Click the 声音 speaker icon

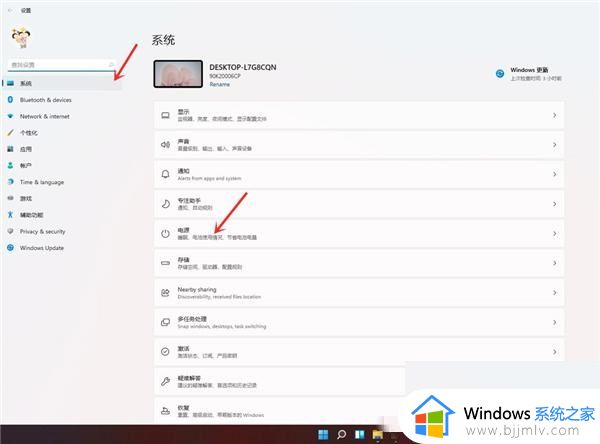coord(165,145)
